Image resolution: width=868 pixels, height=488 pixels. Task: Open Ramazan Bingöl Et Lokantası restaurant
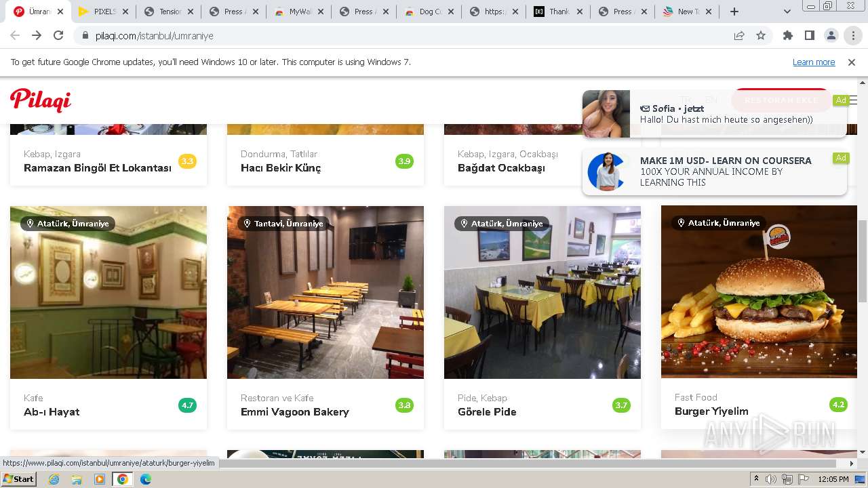click(x=98, y=168)
